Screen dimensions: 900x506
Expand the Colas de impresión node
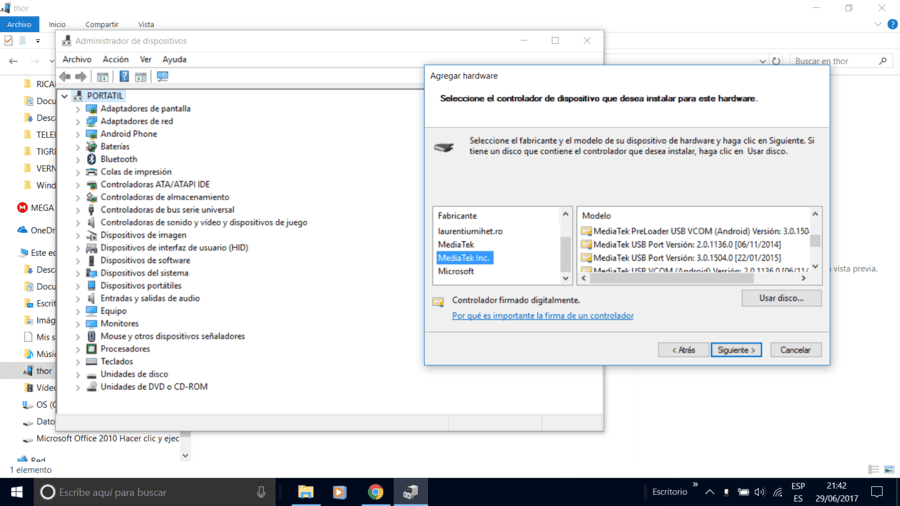coord(78,172)
